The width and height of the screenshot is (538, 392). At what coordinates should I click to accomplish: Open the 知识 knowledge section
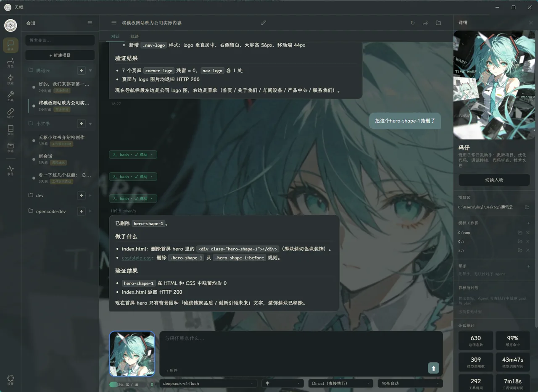(x=11, y=130)
